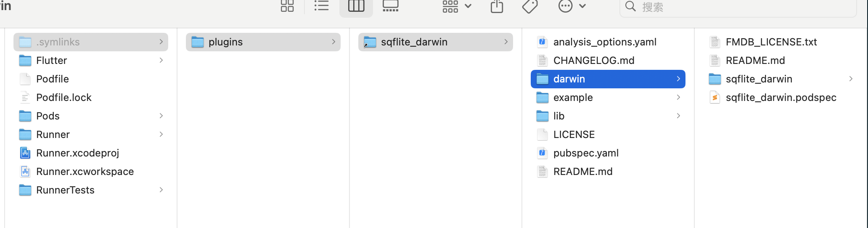The height and width of the screenshot is (228, 868).
Task: Click the pubspec.yaml file icon
Action: tap(542, 153)
